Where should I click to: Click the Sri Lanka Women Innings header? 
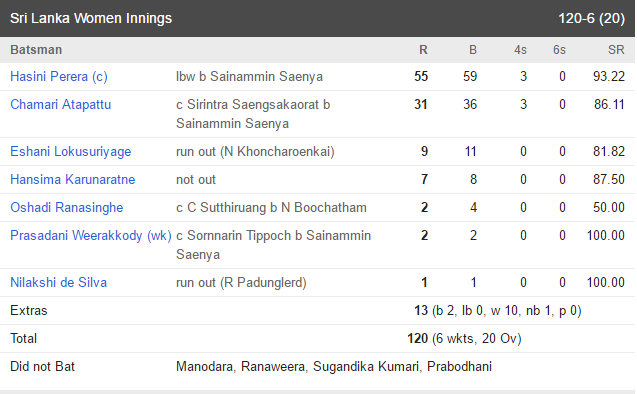91,18
